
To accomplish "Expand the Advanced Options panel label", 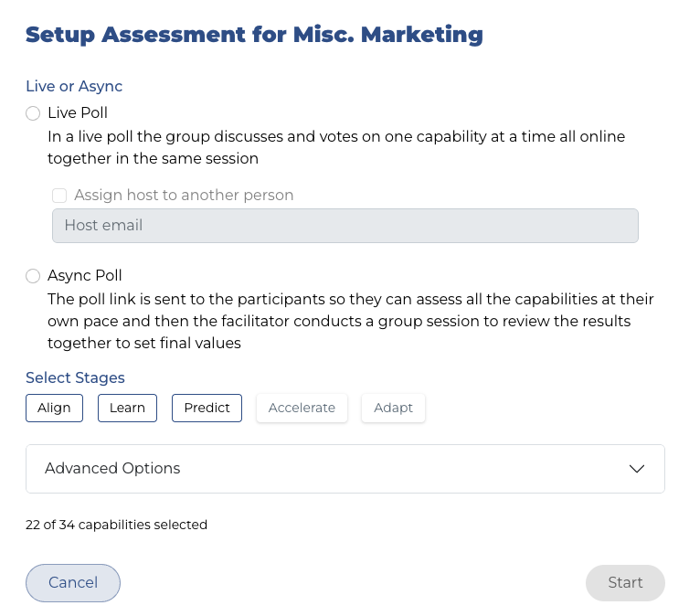I will pos(112,469).
